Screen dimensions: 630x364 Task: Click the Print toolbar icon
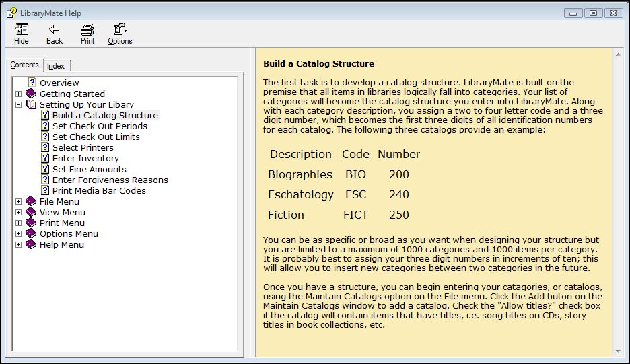pyautogui.click(x=87, y=30)
